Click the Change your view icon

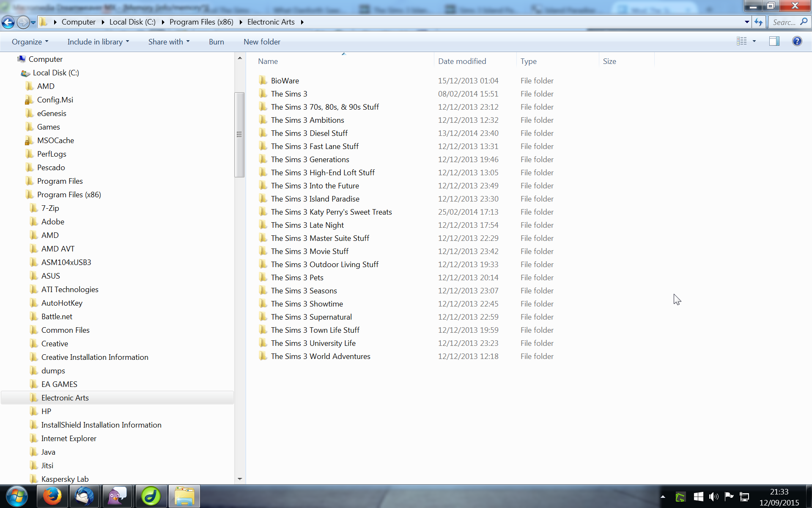(x=742, y=41)
